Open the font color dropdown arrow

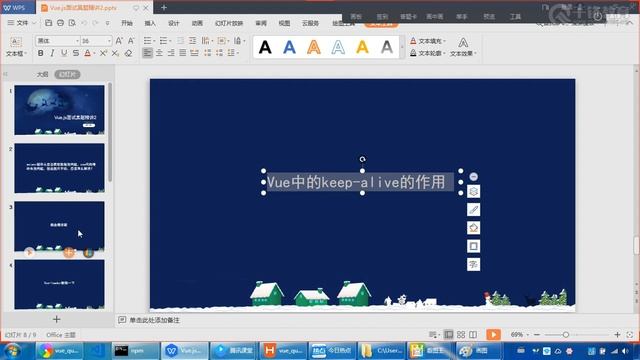(94, 53)
